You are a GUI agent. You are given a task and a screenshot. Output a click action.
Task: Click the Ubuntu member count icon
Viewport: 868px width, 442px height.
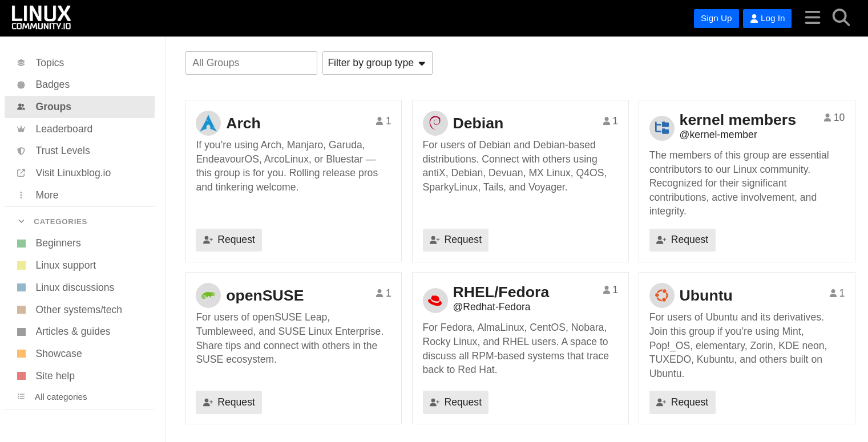pos(833,293)
